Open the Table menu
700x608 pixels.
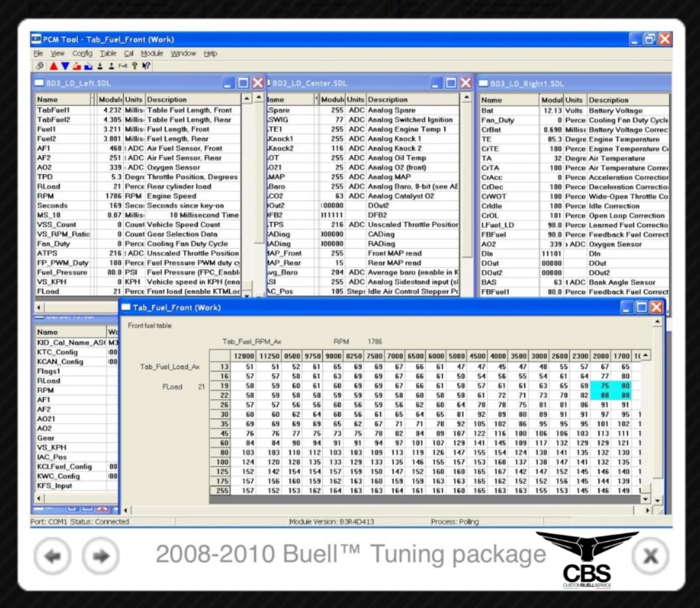tap(108, 53)
